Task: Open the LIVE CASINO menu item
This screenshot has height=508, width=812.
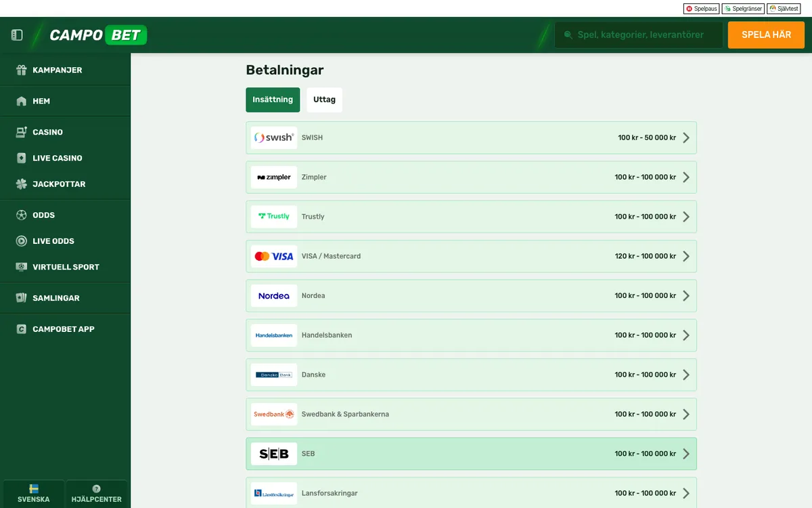Action: [65, 158]
